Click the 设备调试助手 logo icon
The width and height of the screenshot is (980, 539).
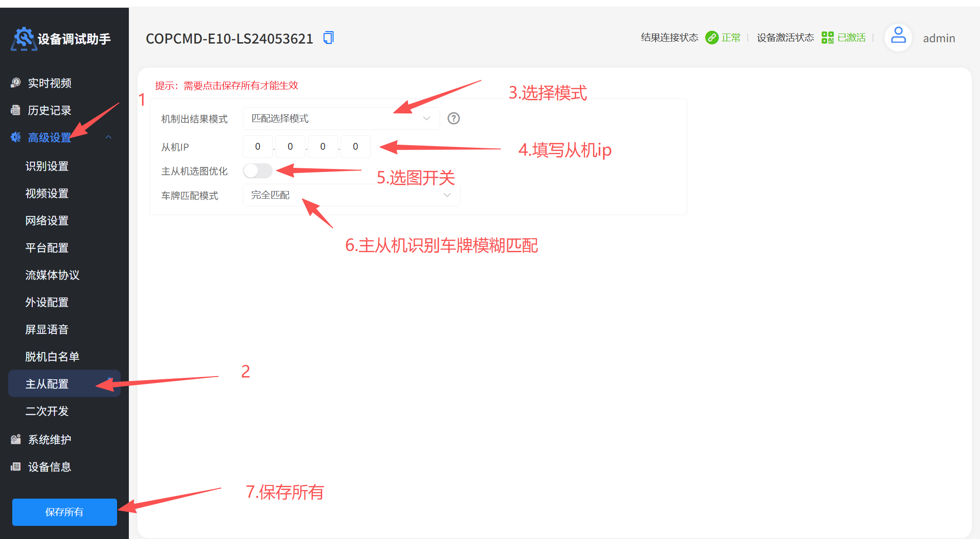(24, 38)
